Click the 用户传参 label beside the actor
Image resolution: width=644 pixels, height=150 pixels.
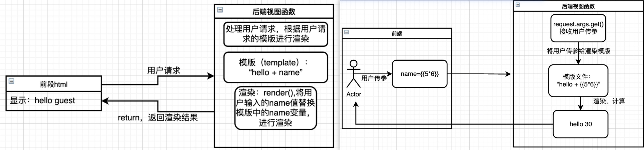click(x=374, y=78)
